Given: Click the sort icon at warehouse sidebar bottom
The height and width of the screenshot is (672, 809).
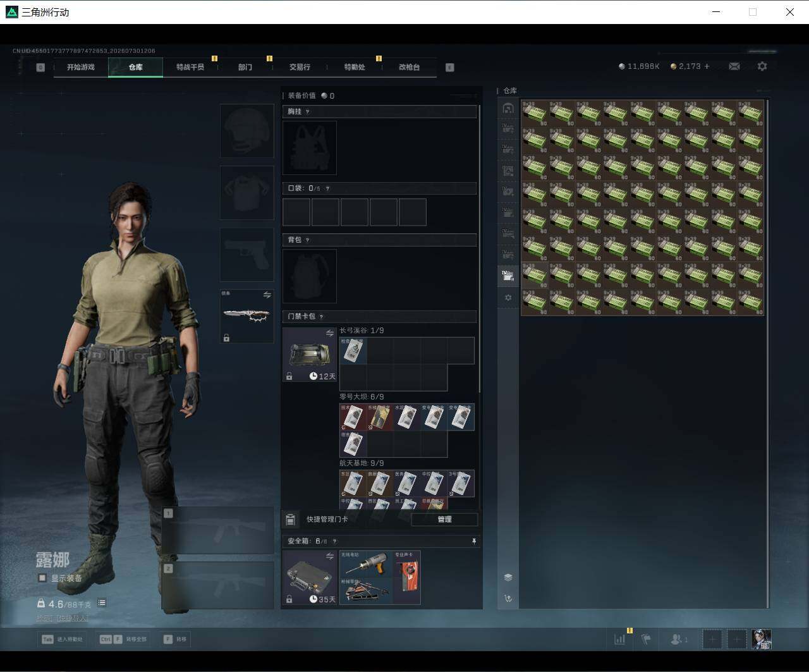Looking at the screenshot, I should click(508, 598).
